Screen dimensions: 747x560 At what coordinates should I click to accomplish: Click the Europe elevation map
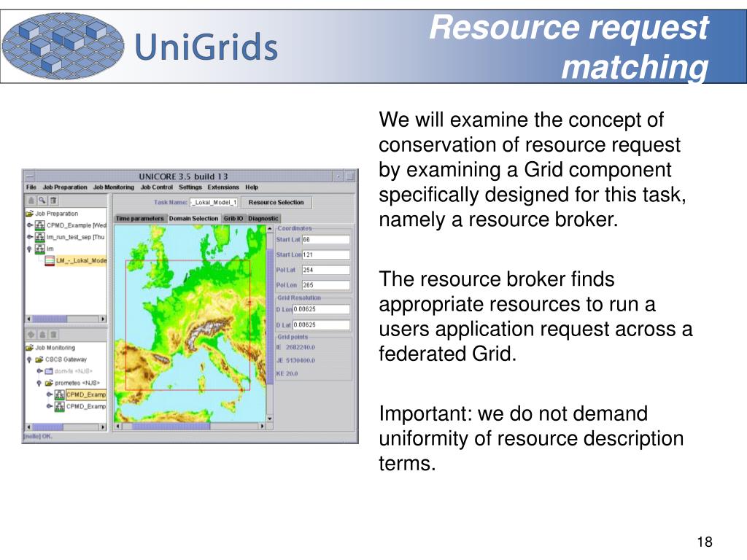click(190, 323)
